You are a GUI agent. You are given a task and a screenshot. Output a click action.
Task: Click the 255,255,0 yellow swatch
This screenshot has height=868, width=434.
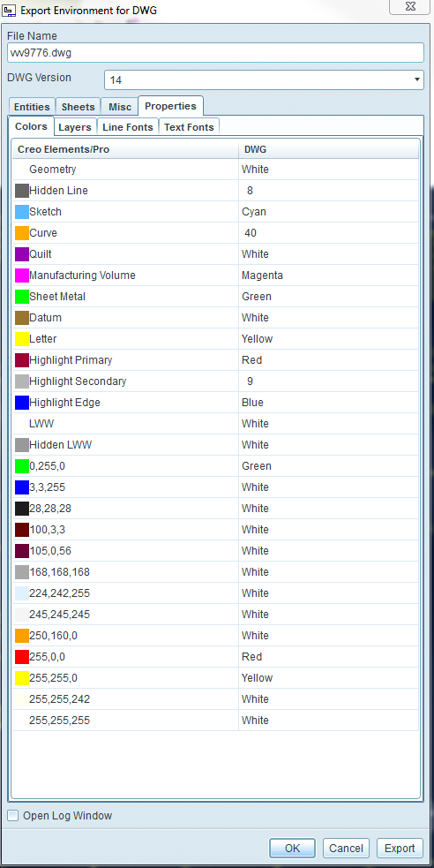tap(22, 678)
